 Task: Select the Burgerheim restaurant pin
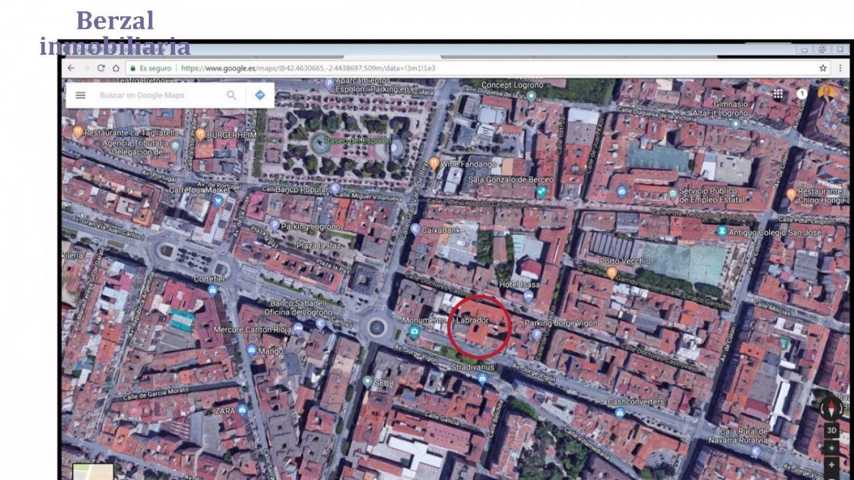click(x=201, y=133)
